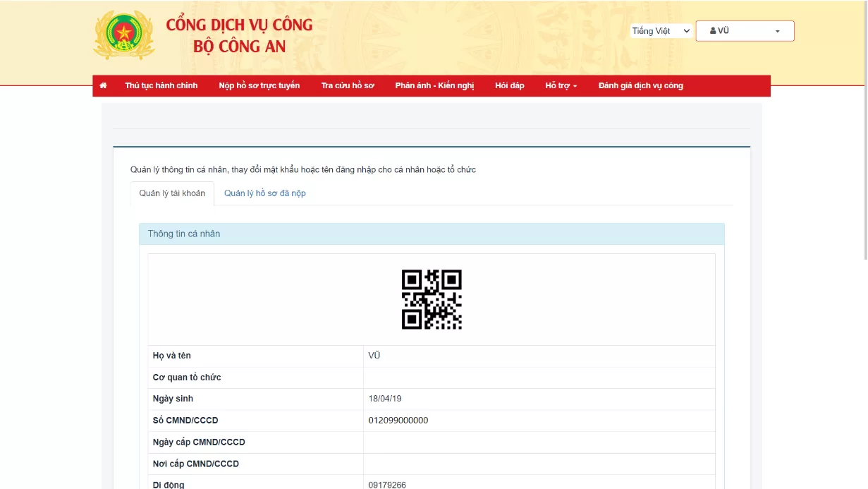Viewport: 868px width, 489px height.
Task: Click the Nơi cấp CMND/CCCD label
Action: coord(196,464)
